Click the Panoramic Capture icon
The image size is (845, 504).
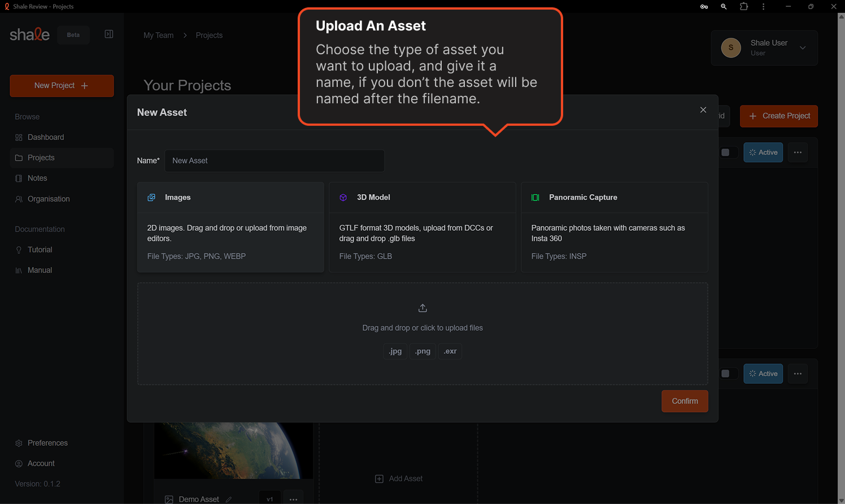[x=535, y=198]
